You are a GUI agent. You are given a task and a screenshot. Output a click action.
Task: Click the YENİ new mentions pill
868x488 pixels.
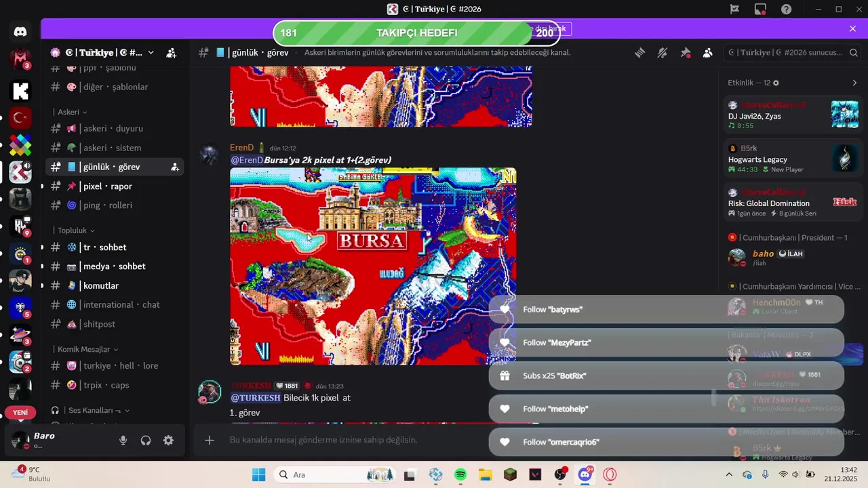point(20,412)
